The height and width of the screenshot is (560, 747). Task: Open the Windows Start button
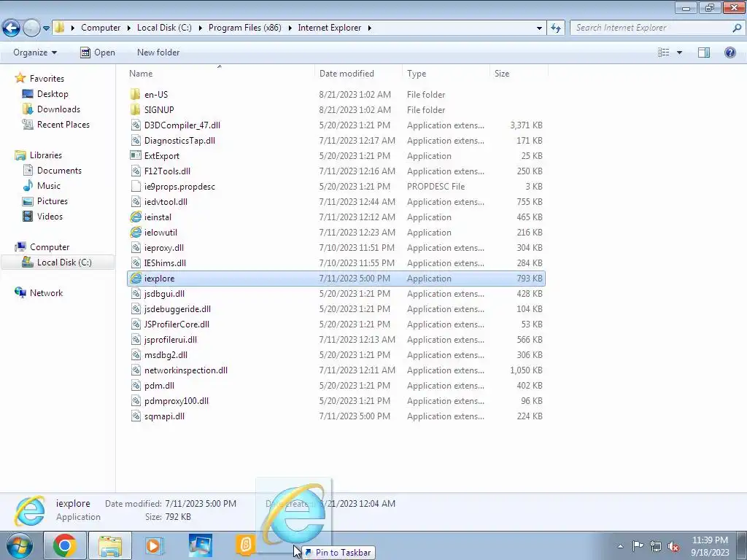click(x=20, y=545)
